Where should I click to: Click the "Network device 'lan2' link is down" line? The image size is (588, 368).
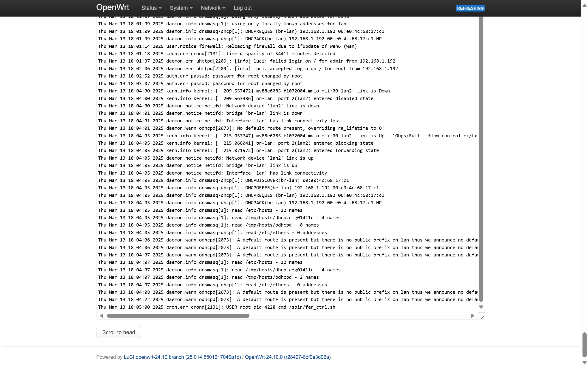[209, 106]
